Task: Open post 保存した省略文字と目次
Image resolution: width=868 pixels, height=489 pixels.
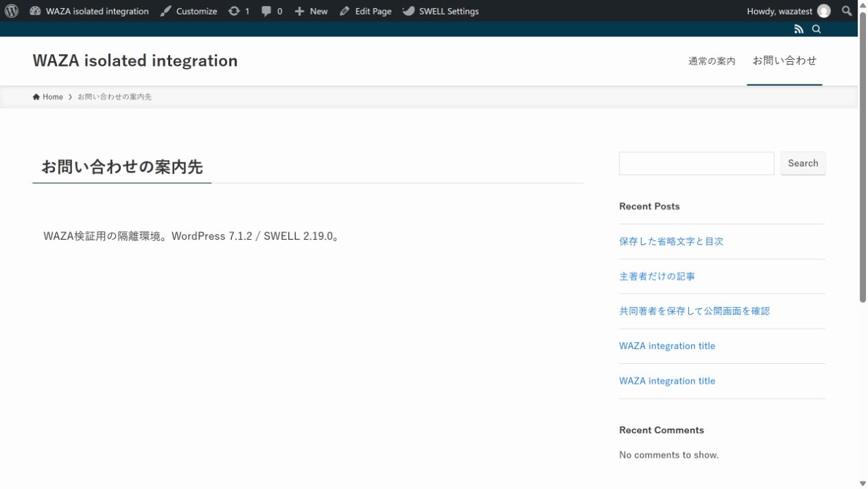Action: click(x=671, y=241)
